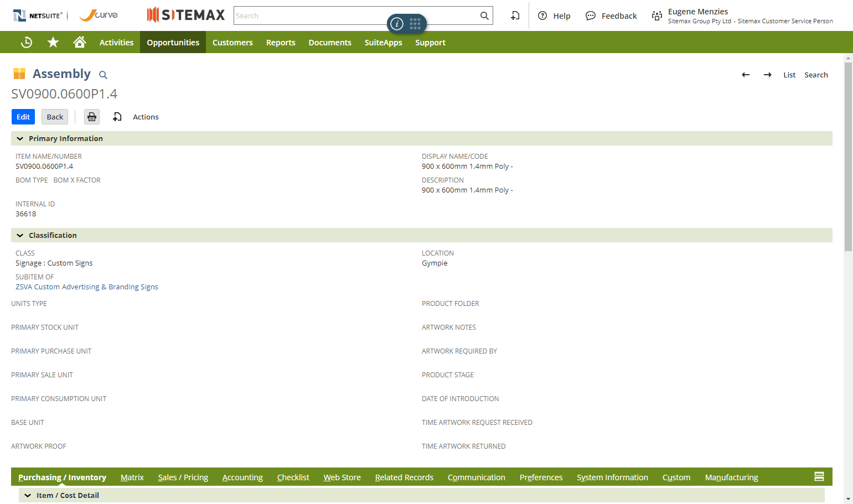Click the vertical scrollbar thumb
The height and width of the screenshot is (504, 853).
click(x=848, y=157)
